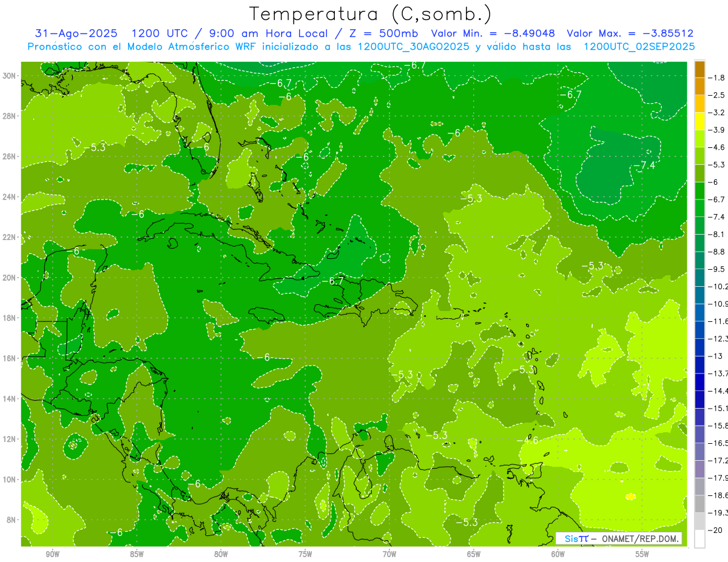Click the purple legend swatch between -17.2 and -17.9
Image resolution: width=728 pixels, height=562 pixels.
tap(699, 470)
